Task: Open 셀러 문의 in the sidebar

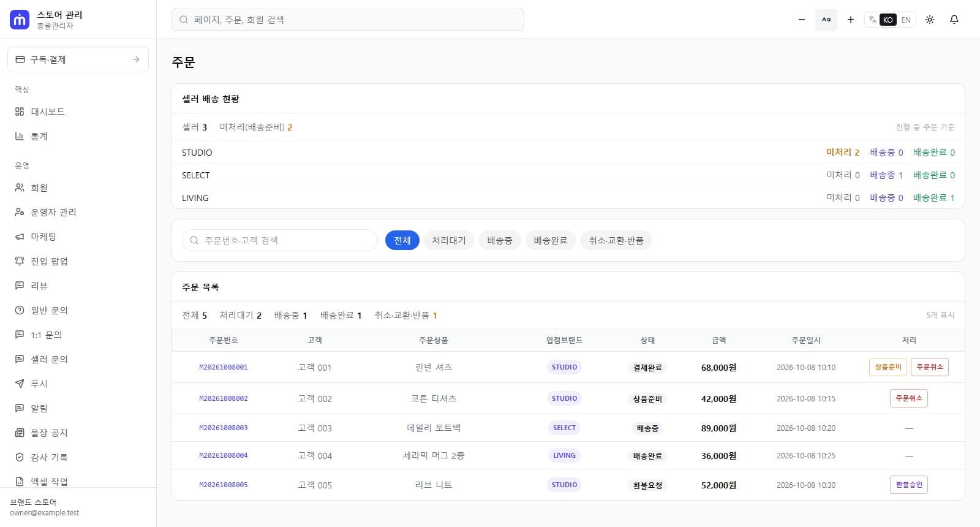Action: coord(78,359)
